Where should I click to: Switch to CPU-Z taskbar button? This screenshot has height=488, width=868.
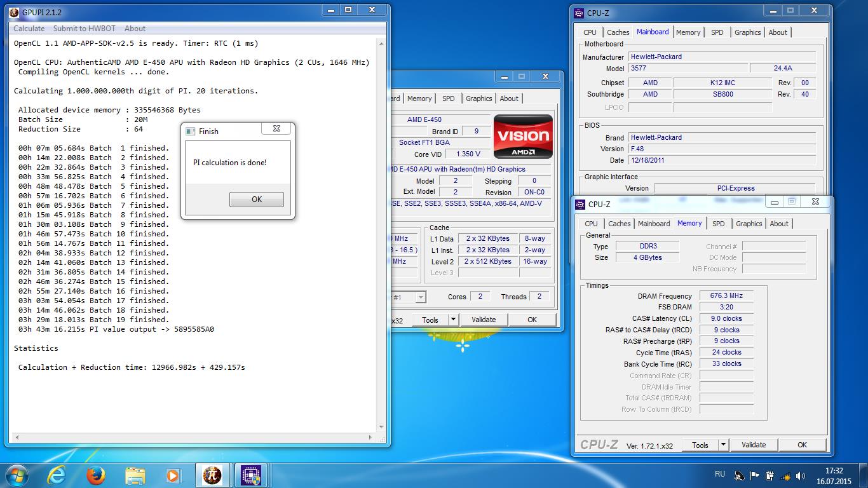click(250, 475)
